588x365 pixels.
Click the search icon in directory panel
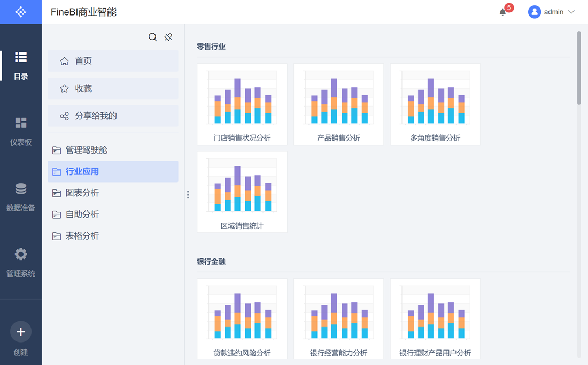coord(152,37)
